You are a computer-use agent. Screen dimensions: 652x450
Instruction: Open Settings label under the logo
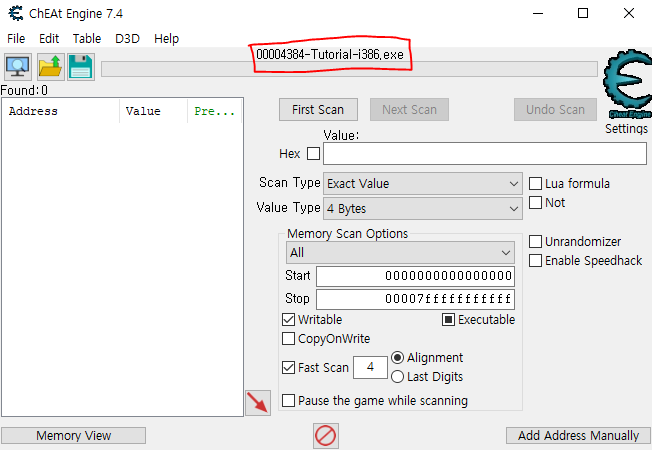click(626, 129)
